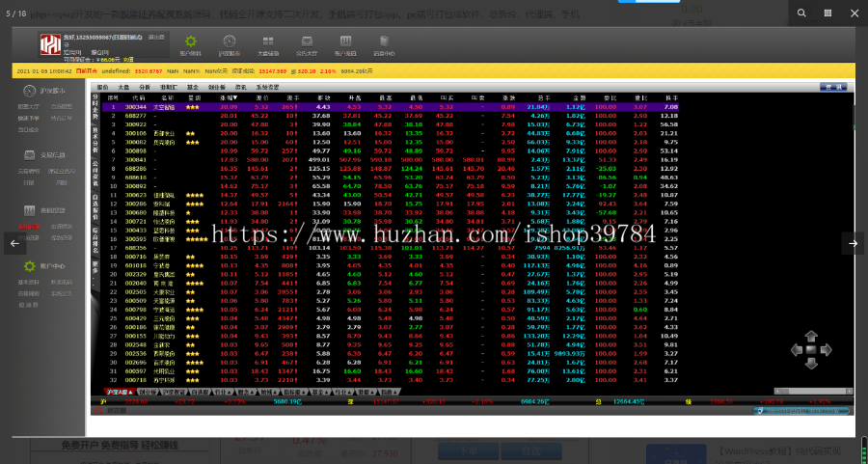The height and width of the screenshot is (464, 868).
Task: Zoom the lightbox image with magnifier icon
Action: (x=800, y=13)
